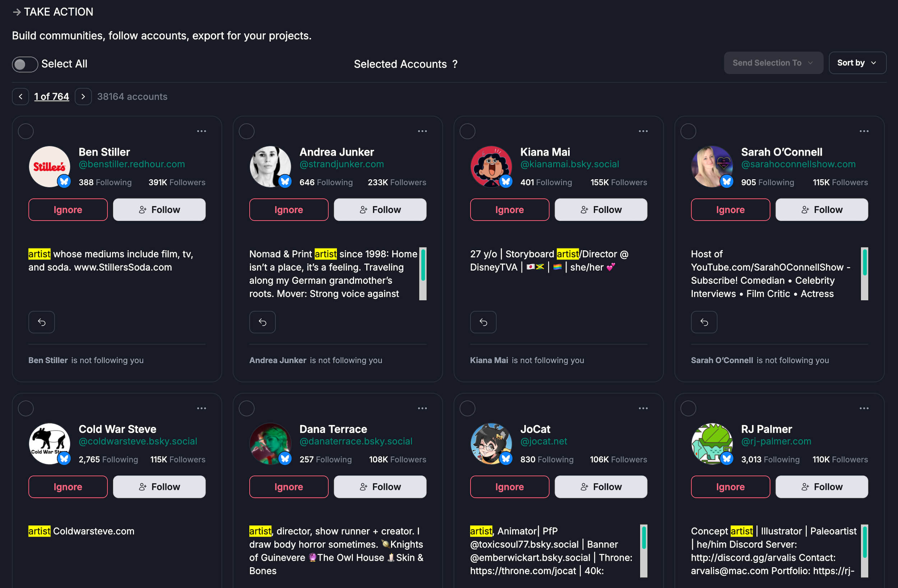The height and width of the screenshot is (588, 898).
Task: Click the undo arrow on Sarah O'Connell's card
Action: (x=704, y=322)
